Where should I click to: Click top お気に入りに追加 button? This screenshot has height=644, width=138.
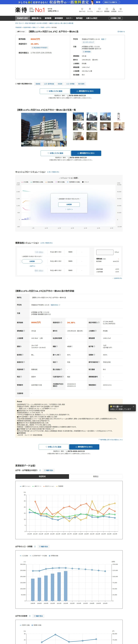[55, 91]
